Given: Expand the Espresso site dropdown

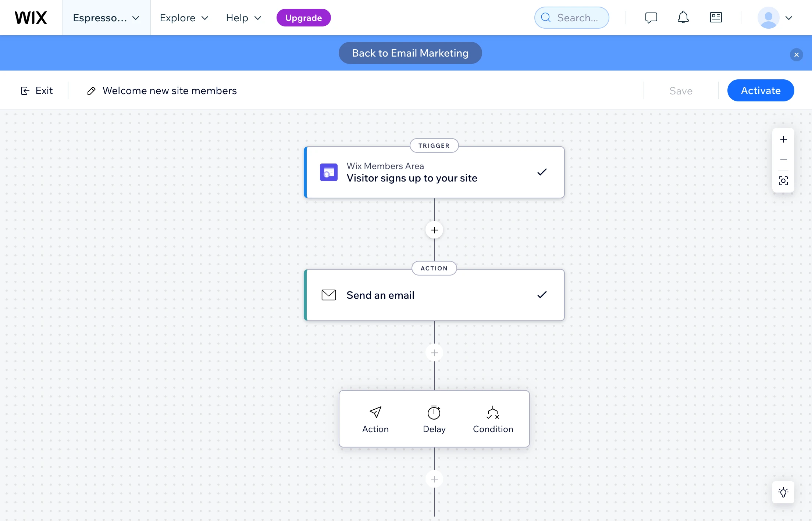Looking at the screenshot, I should (106, 18).
